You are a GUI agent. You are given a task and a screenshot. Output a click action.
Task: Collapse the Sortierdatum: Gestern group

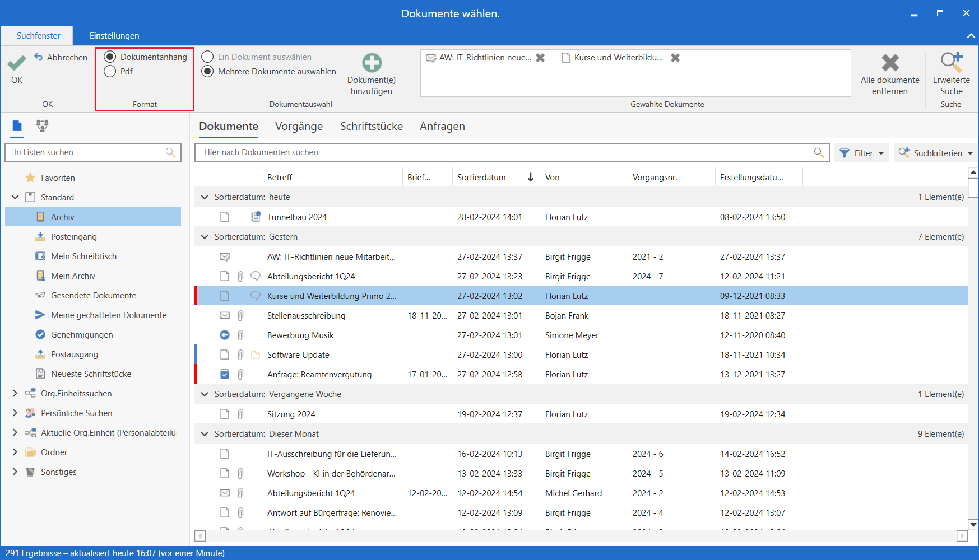point(205,237)
